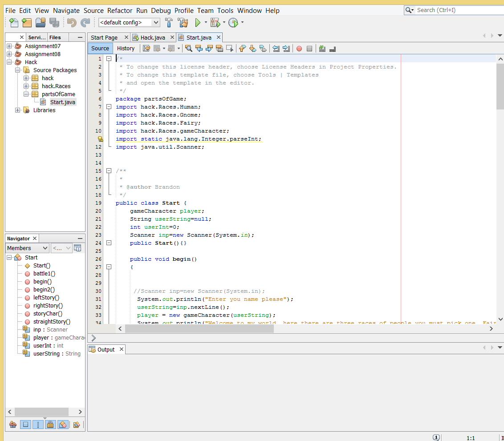Viewport: 504px width, 441px height.
Task: Run the project with green play icon
Action: click(198, 23)
